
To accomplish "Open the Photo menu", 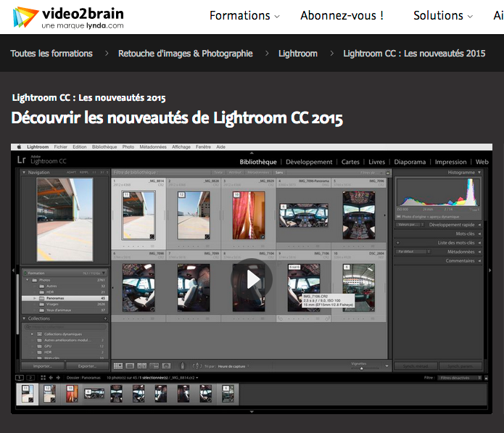I will 128,147.
